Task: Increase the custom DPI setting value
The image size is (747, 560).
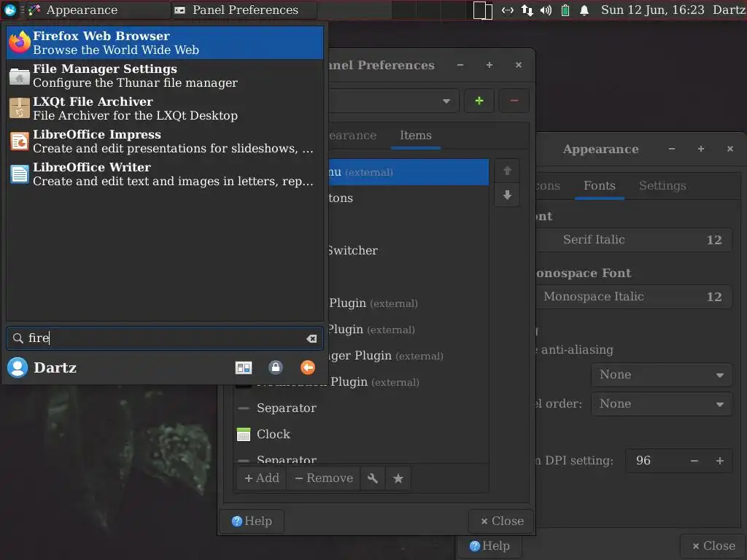Action: click(x=720, y=461)
